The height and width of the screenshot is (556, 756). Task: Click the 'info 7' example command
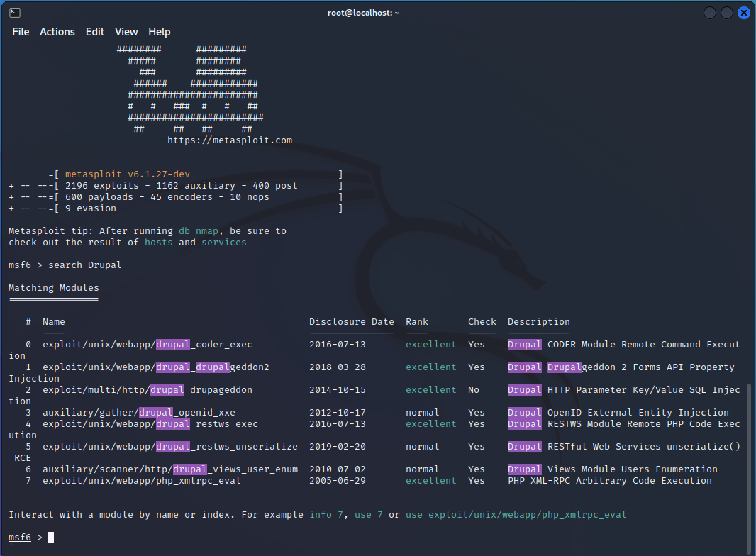coord(326,515)
